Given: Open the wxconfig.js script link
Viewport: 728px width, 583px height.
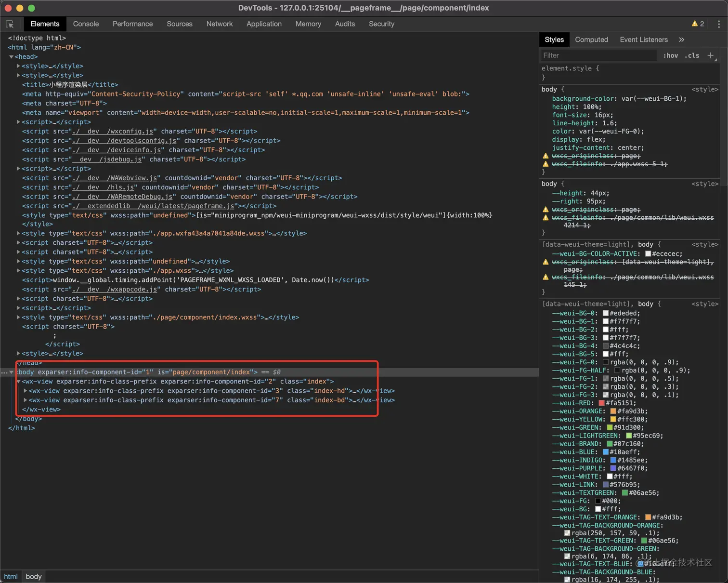Looking at the screenshot, I should pyautogui.click(x=113, y=131).
